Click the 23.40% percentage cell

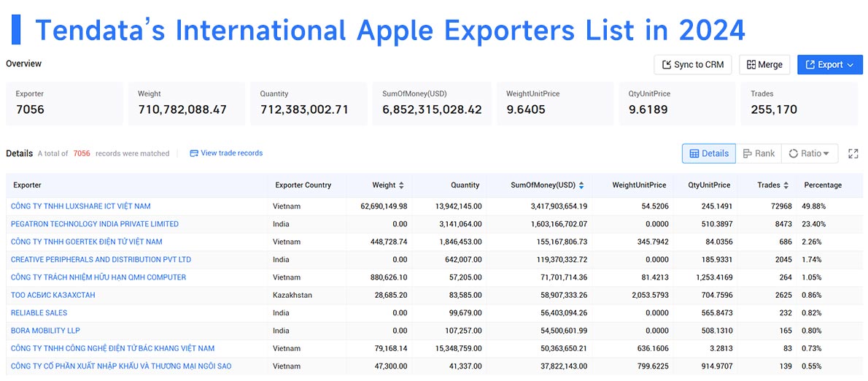pos(814,224)
